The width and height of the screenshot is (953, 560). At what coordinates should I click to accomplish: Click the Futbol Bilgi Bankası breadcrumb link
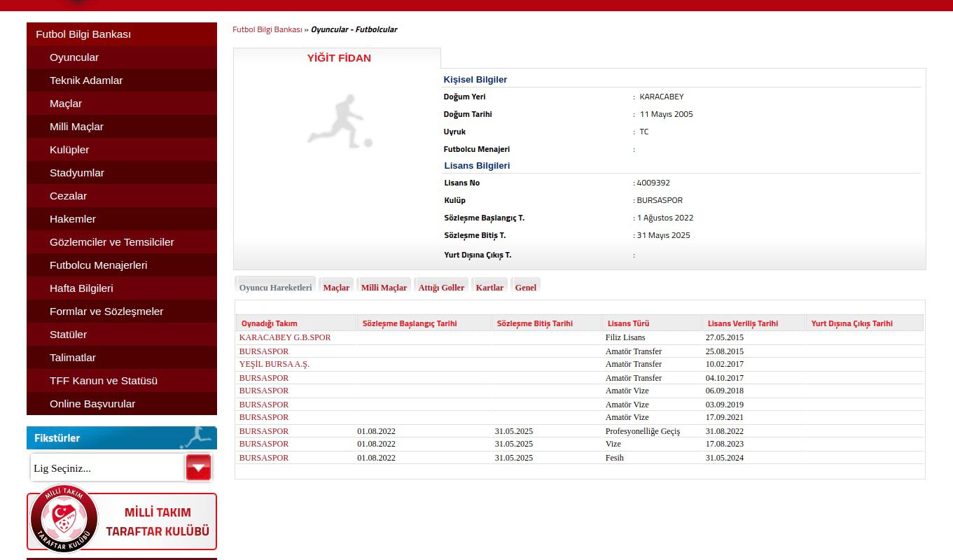pos(267,29)
